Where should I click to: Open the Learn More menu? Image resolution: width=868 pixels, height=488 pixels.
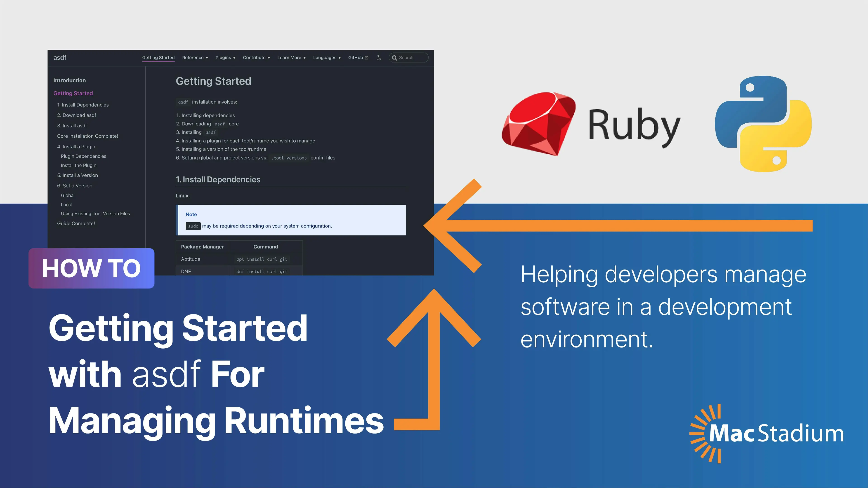[291, 58]
